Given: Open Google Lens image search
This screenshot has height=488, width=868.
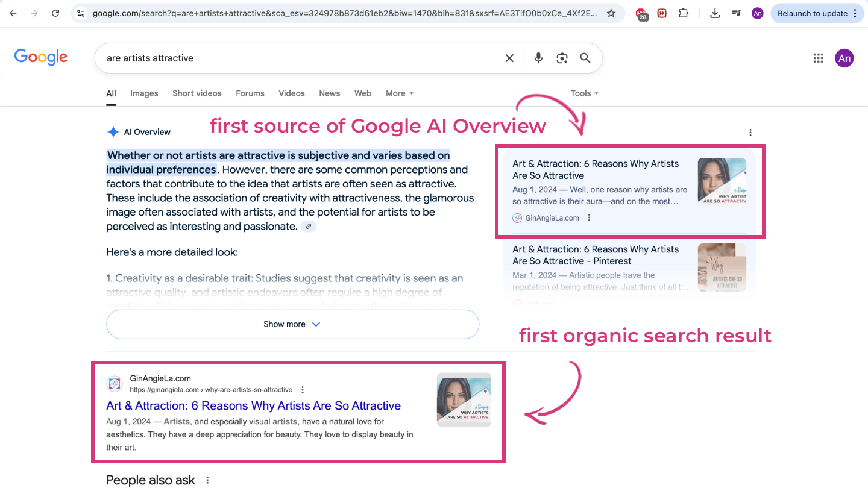Looking at the screenshot, I should tap(561, 58).
